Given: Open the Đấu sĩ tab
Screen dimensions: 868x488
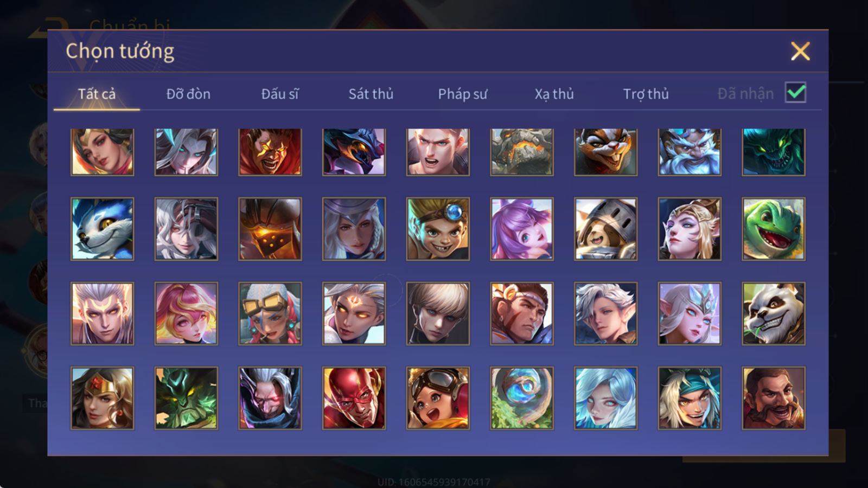Looking at the screenshot, I should coord(280,94).
